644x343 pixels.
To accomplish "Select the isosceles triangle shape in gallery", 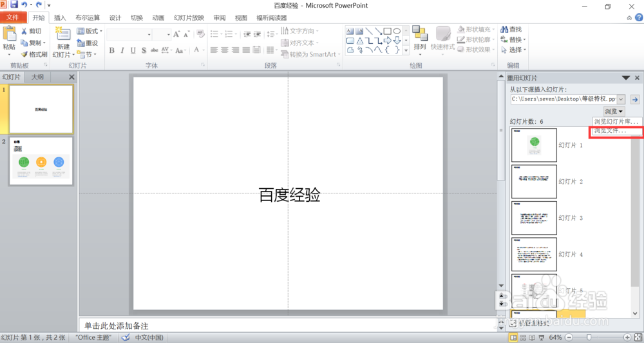I will 360,41.
